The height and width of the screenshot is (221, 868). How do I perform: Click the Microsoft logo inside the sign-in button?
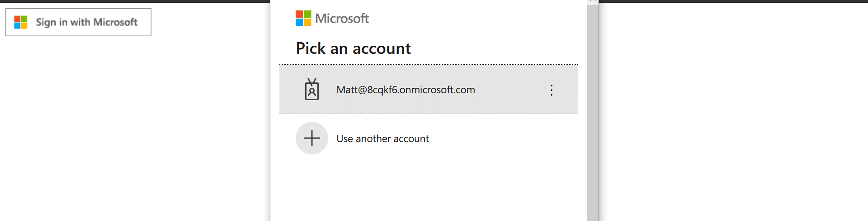coord(21,22)
